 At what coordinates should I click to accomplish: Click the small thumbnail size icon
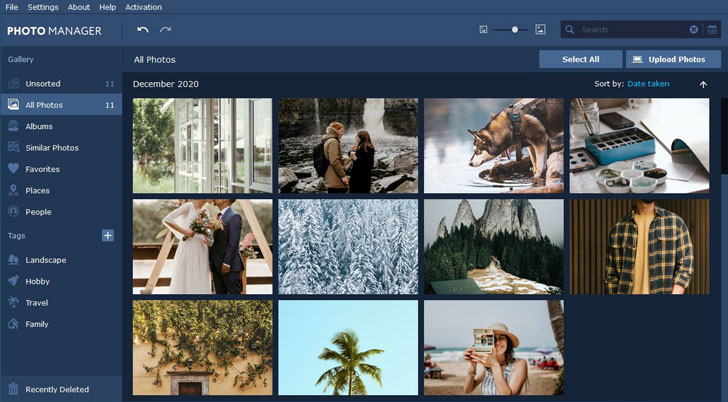pyautogui.click(x=483, y=30)
